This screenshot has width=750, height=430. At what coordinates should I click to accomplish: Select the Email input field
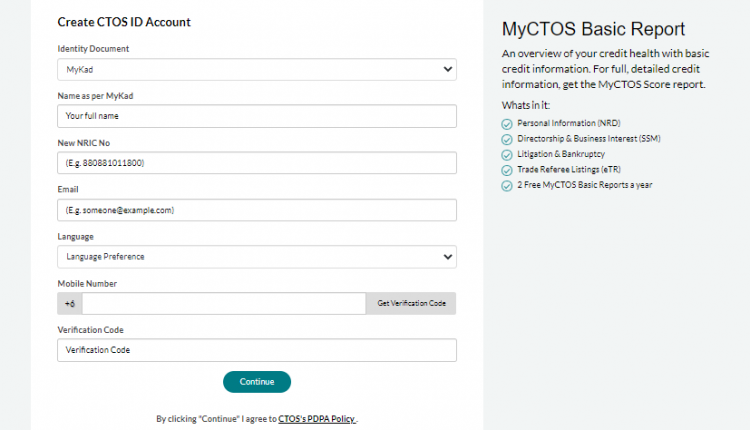pyautogui.click(x=257, y=210)
